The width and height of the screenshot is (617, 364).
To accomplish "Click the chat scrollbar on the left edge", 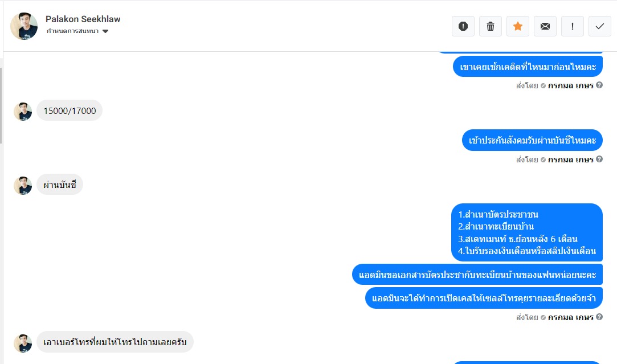I will [x=1, y=105].
